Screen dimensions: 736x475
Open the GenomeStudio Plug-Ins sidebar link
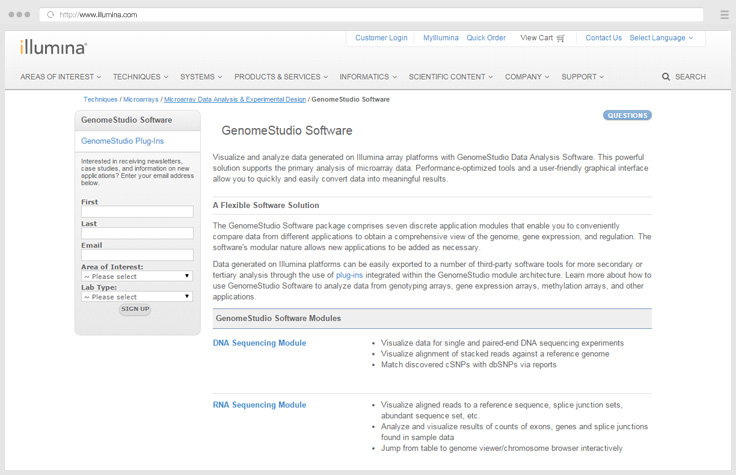pos(122,141)
